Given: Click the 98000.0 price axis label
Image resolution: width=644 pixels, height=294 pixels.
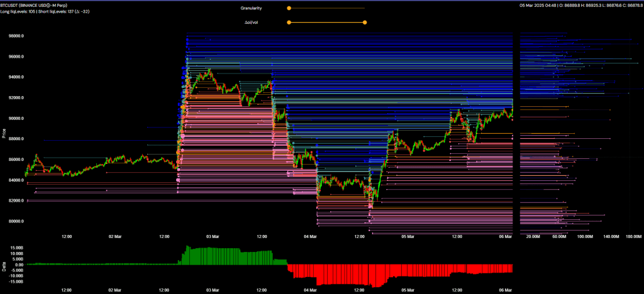Looking at the screenshot, I should click(16, 36).
